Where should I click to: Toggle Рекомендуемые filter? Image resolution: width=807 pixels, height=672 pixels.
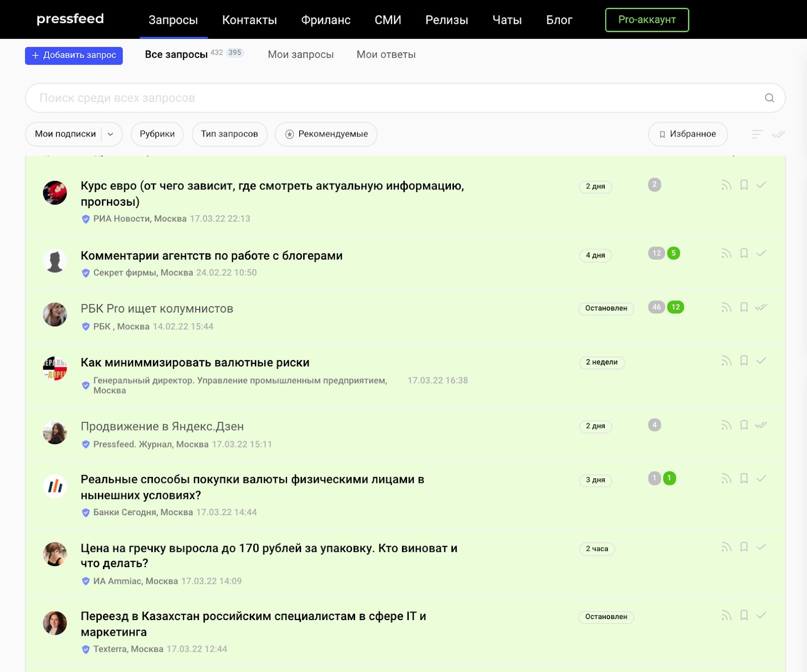326,134
